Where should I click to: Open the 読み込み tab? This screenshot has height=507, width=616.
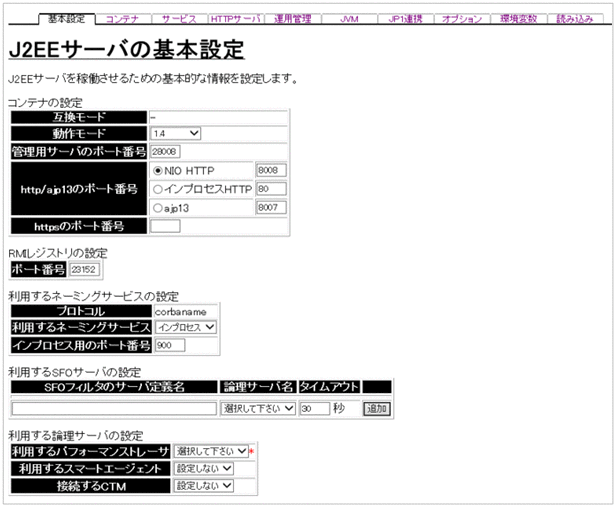[x=575, y=19]
